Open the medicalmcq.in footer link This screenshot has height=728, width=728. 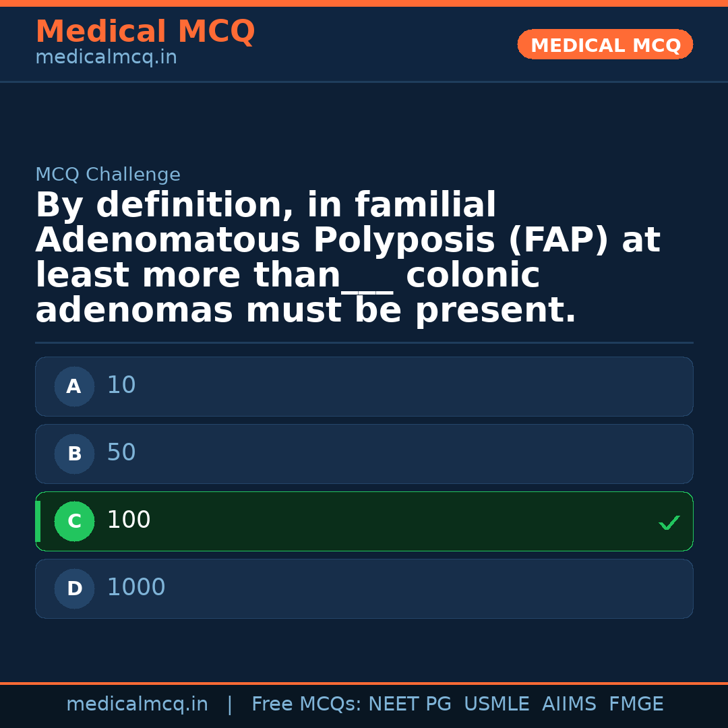click(137, 704)
